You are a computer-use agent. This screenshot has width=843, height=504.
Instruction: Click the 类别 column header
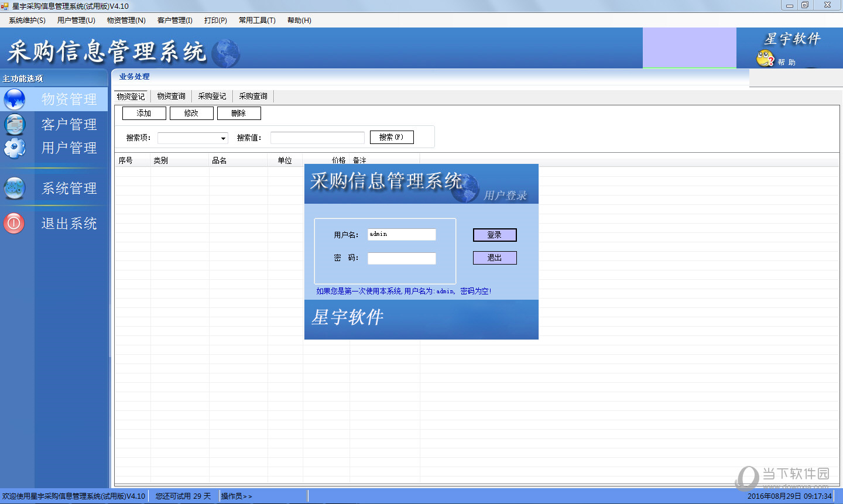[180, 160]
